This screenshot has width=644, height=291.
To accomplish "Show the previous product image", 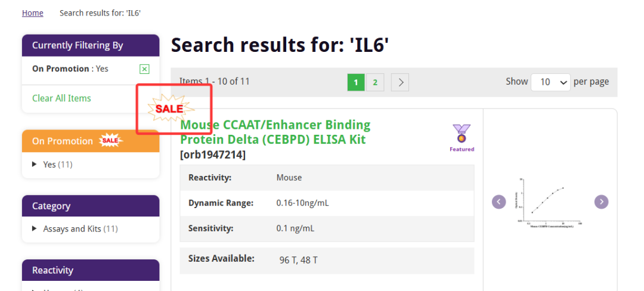I will click(x=499, y=202).
